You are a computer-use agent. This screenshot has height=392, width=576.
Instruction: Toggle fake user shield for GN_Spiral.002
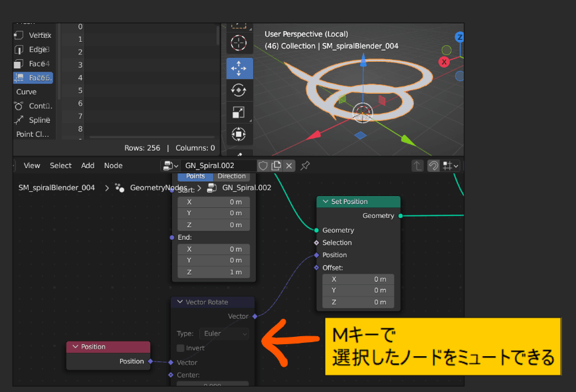tap(263, 165)
